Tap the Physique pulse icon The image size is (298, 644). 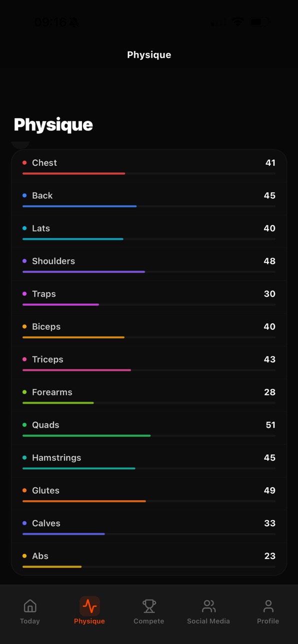(x=89, y=606)
